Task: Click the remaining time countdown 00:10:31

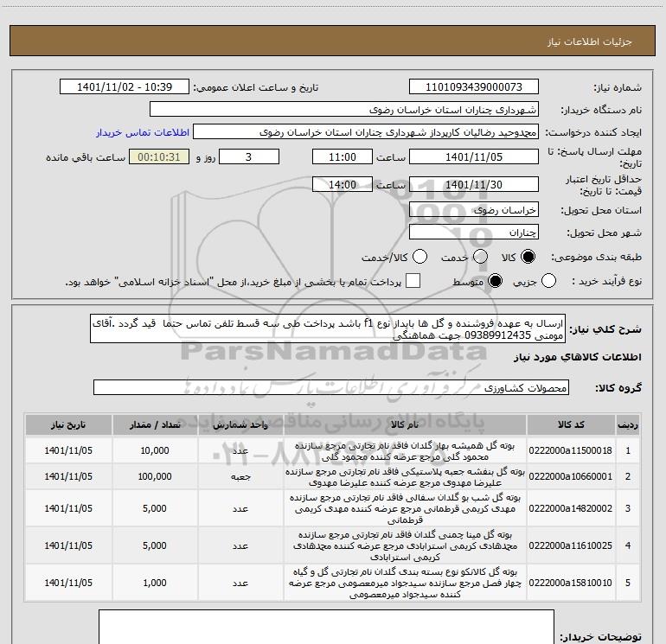Action: pyautogui.click(x=159, y=156)
